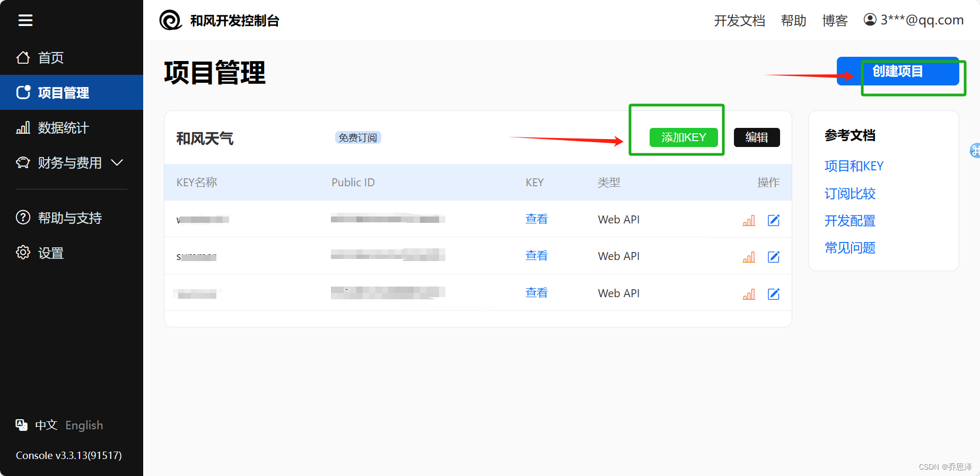This screenshot has height=476, width=980.
Task: Click the 添加KEY button
Action: click(x=684, y=137)
